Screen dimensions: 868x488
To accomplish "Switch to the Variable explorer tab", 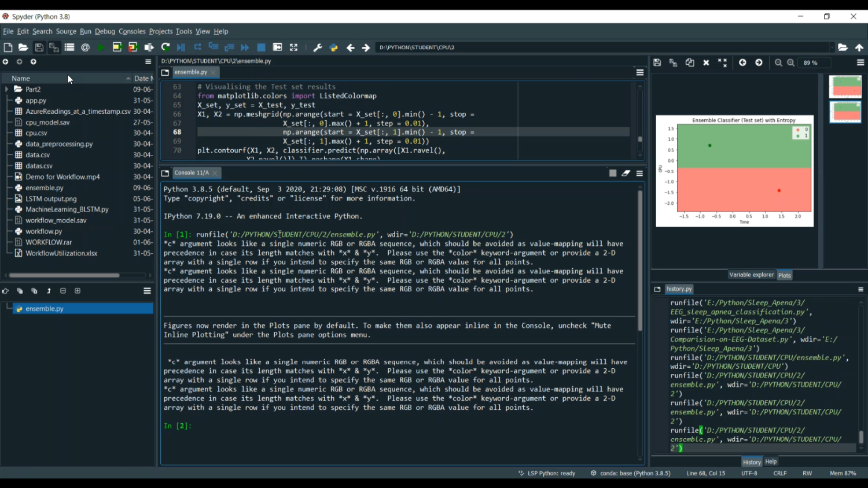I will (x=751, y=275).
